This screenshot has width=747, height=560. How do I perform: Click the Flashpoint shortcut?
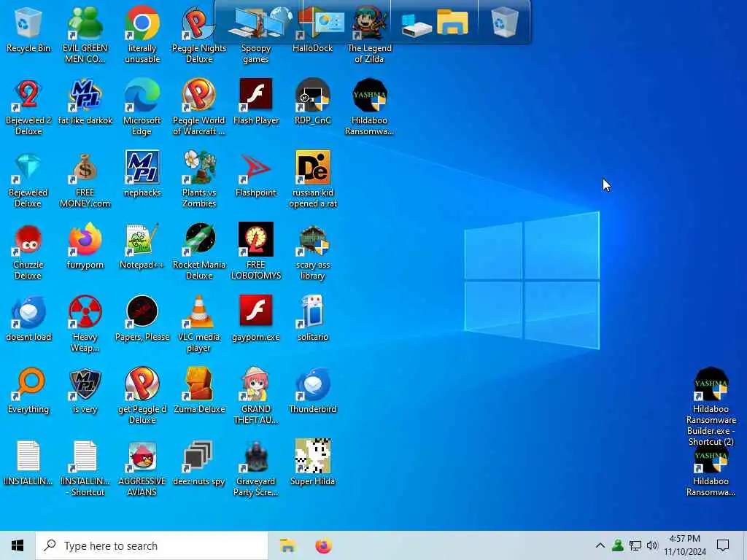pyautogui.click(x=256, y=174)
